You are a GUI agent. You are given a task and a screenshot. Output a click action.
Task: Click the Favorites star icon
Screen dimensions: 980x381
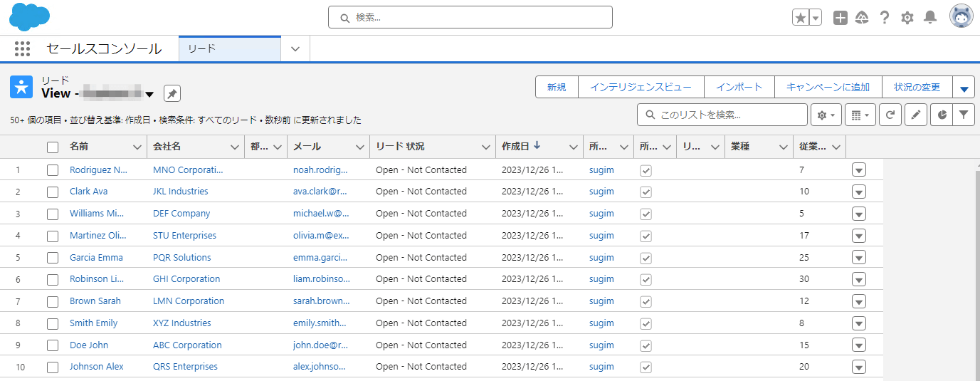tap(801, 18)
